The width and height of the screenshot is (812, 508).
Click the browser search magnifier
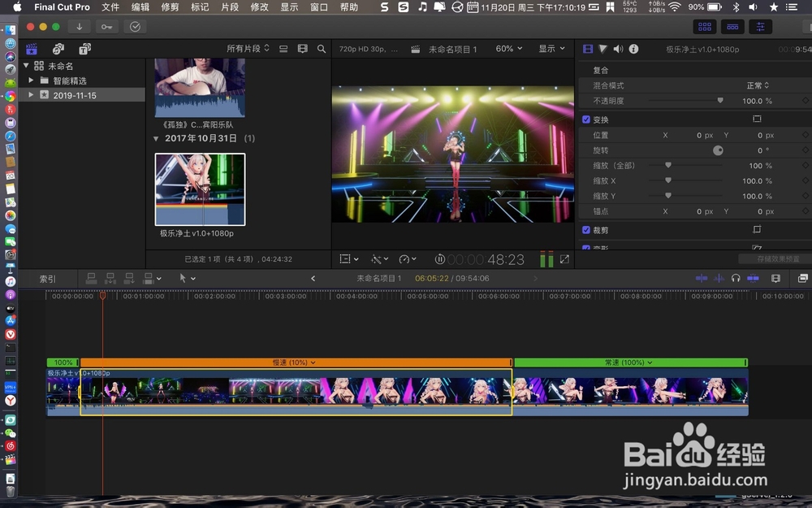pos(321,49)
